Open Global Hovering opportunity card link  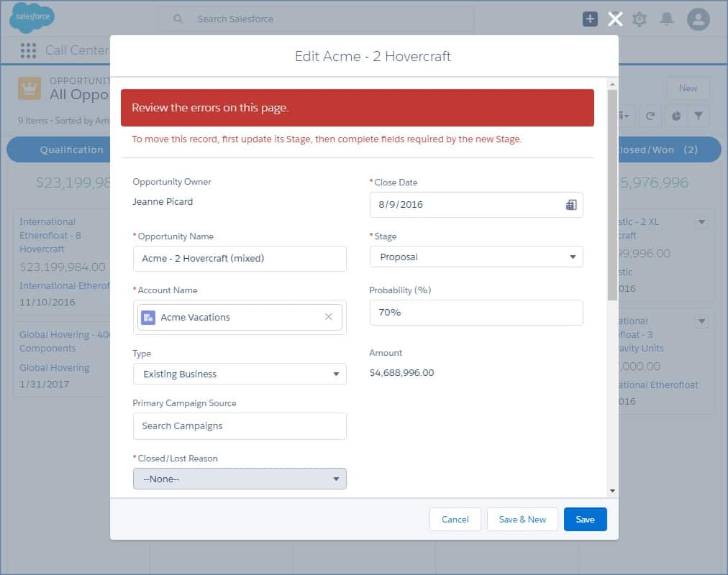point(64,341)
